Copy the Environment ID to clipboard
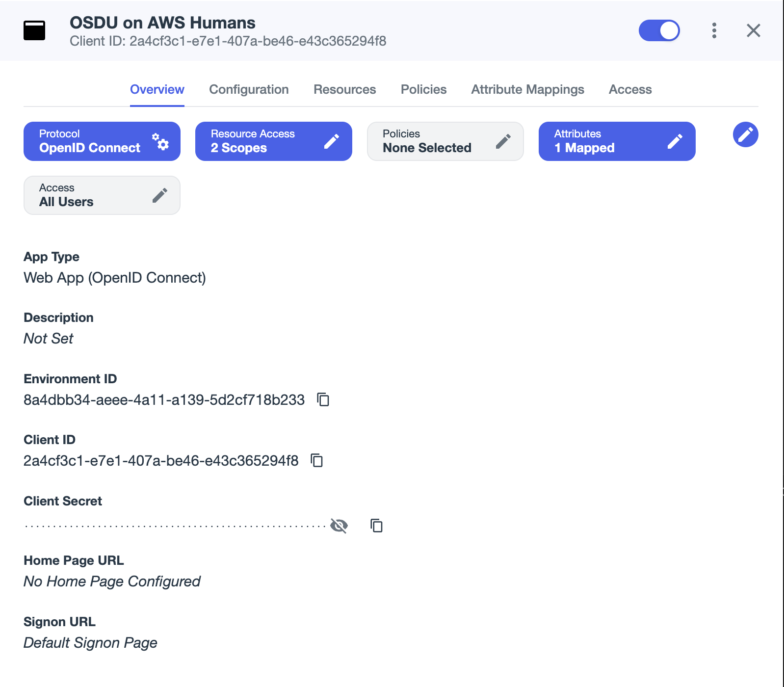The width and height of the screenshot is (784, 687). (323, 399)
